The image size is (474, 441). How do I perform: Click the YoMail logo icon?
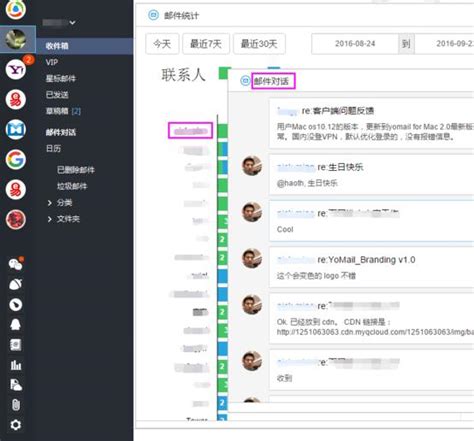[15, 9]
